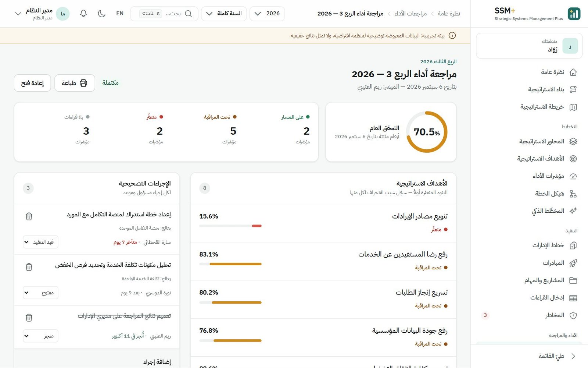Image resolution: width=588 pixels, height=368 pixels.
Task: Open مؤشرات الأداء gauge icon
Action: pyautogui.click(x=573, y=176)
